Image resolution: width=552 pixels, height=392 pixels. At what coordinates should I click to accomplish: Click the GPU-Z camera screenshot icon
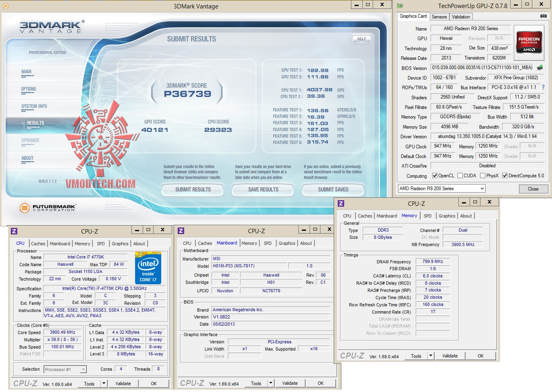coord(543,16)
